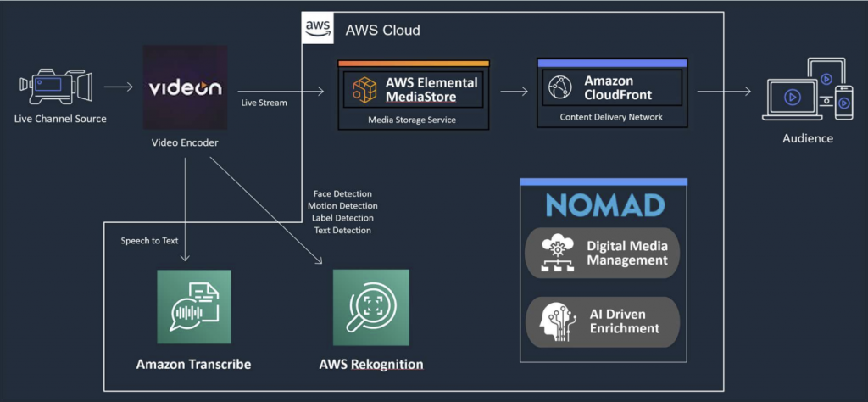
Task: Select the audience devices icon
Action: (x=807, y=88)
